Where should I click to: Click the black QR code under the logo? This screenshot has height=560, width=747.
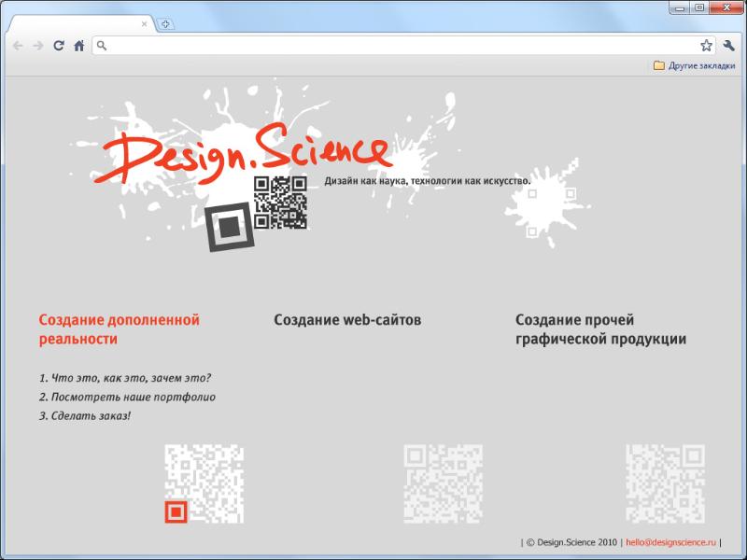(x=280, y=203)
